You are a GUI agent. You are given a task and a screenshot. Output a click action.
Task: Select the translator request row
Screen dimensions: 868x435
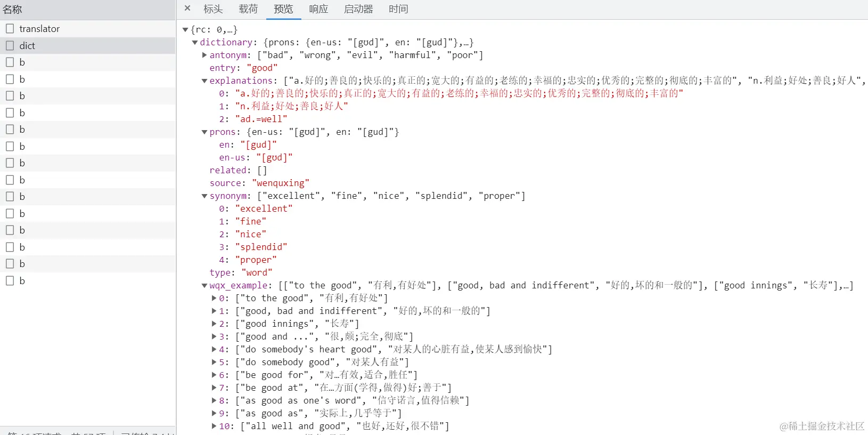[x=88, y=29]
